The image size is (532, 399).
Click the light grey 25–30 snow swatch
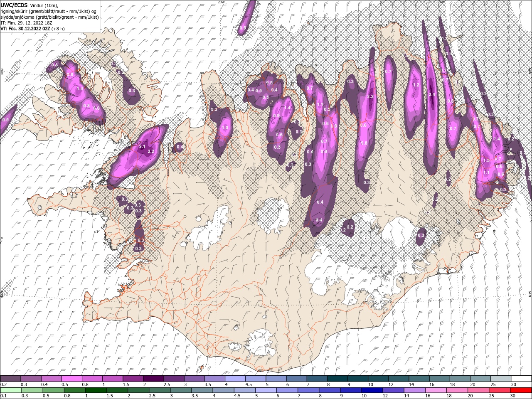click(x=500, y=379)
